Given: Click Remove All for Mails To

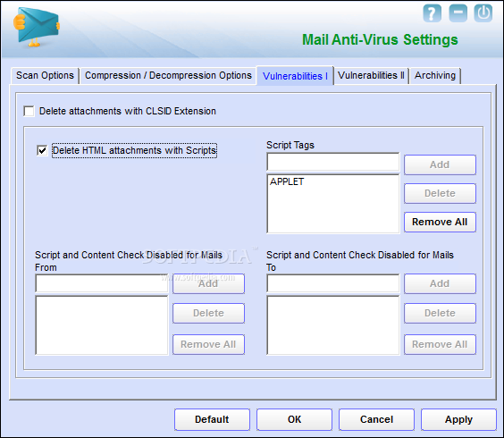Looking at the screenshot, I should pyautogui.click(x=440, y=344).
